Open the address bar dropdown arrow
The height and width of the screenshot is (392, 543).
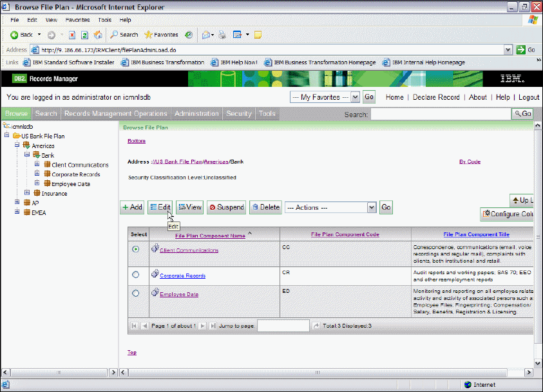click(508, 50)
